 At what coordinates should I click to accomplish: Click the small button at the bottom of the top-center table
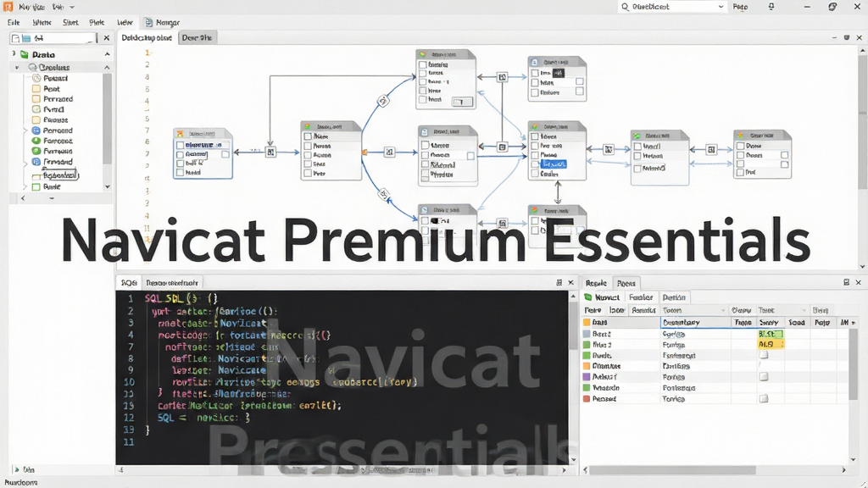(462, 102)
